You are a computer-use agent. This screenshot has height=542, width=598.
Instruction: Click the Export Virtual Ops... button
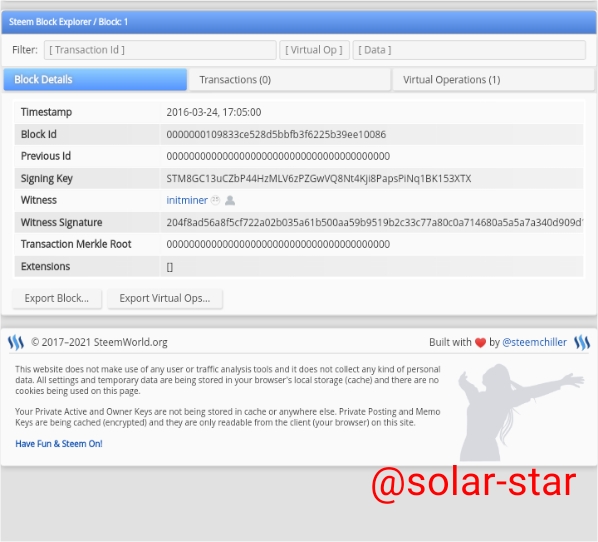[165, 298]
